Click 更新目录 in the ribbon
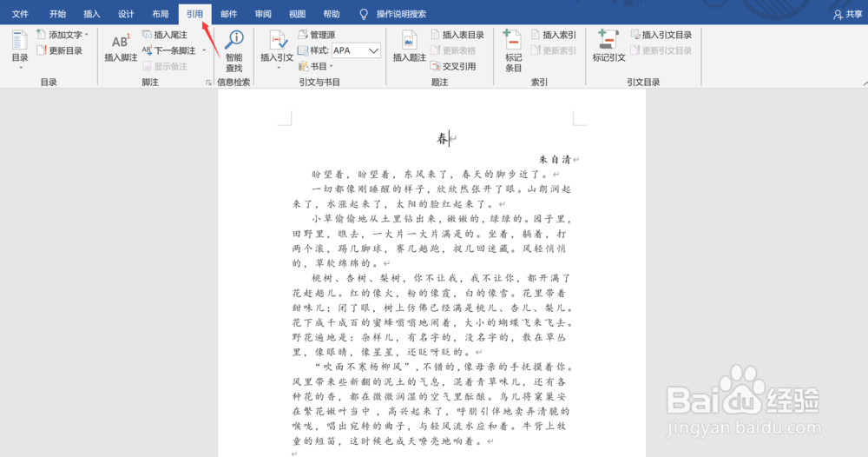This screenshot has width=868, height=457. [59, 50]
